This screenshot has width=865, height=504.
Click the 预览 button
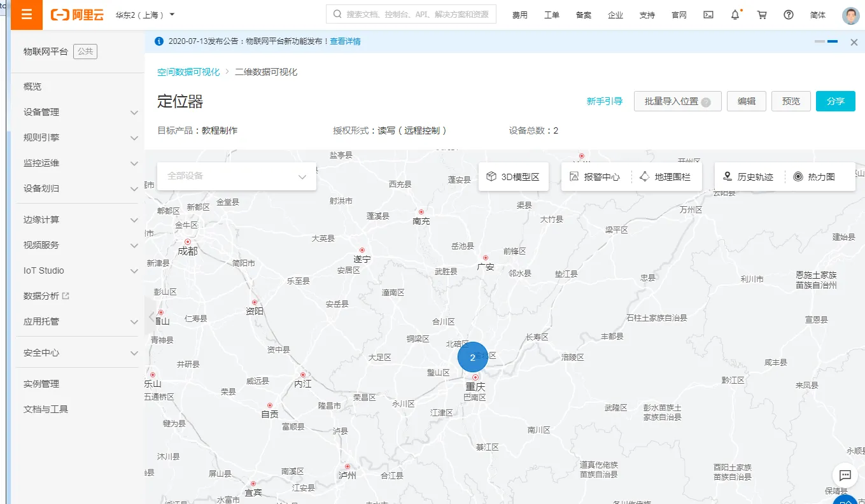point(791,101)
